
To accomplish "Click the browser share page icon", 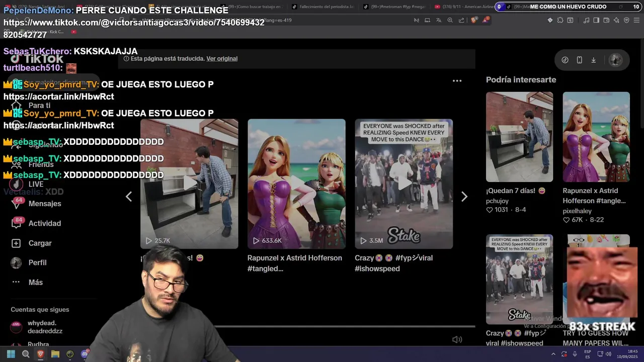I will (461, 20).
